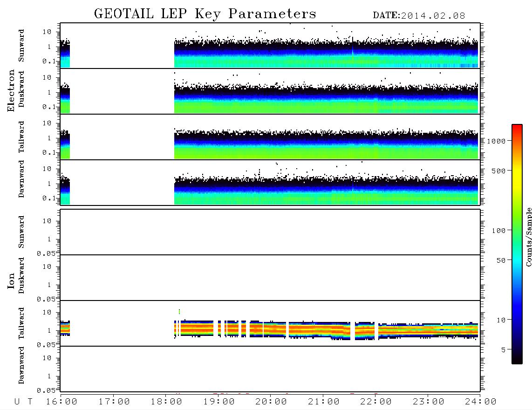The image size is (532, 410).
Task: Click the 'GEOTAIL LEP Key Parameters' title
Action: (x=205, y=14)
